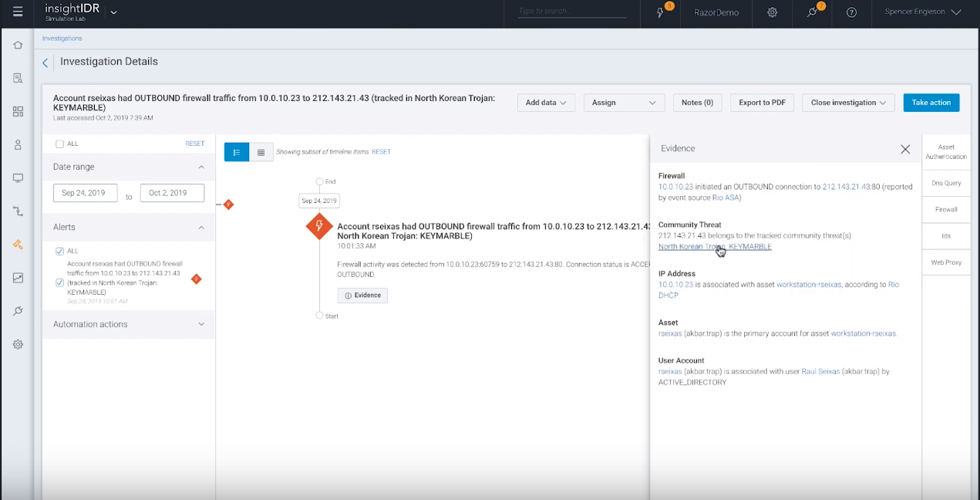Click the alert diamond in Alerts filter list

tap(196, 279)
